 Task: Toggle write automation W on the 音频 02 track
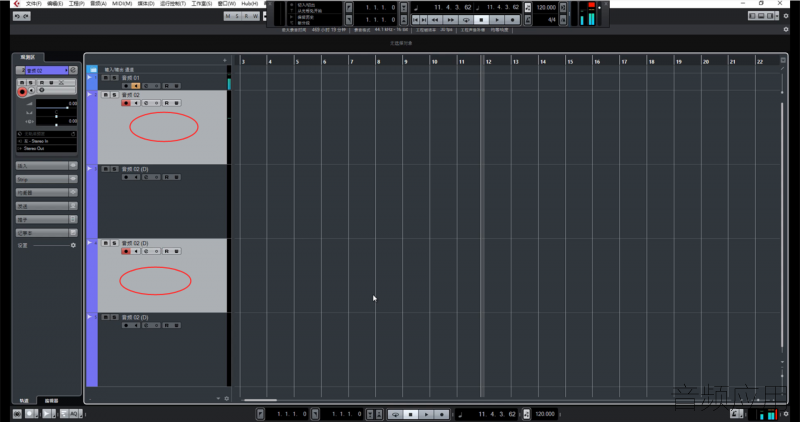click(177, 103)
